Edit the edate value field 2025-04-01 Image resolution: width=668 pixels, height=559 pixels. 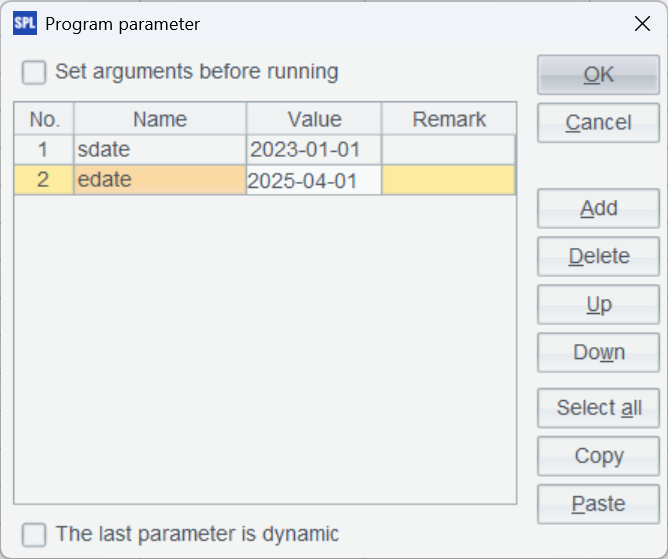click(313, 181)
